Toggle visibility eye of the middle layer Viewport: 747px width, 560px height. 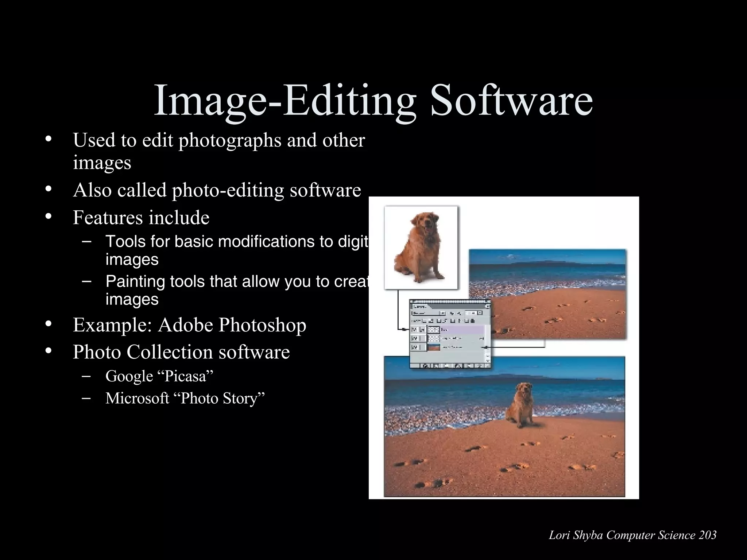[x=414, y=338]
